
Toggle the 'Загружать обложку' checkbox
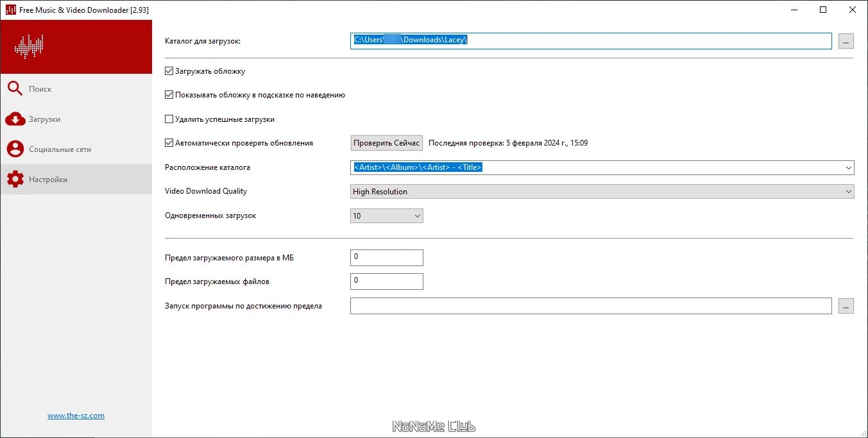pos(169,71)
